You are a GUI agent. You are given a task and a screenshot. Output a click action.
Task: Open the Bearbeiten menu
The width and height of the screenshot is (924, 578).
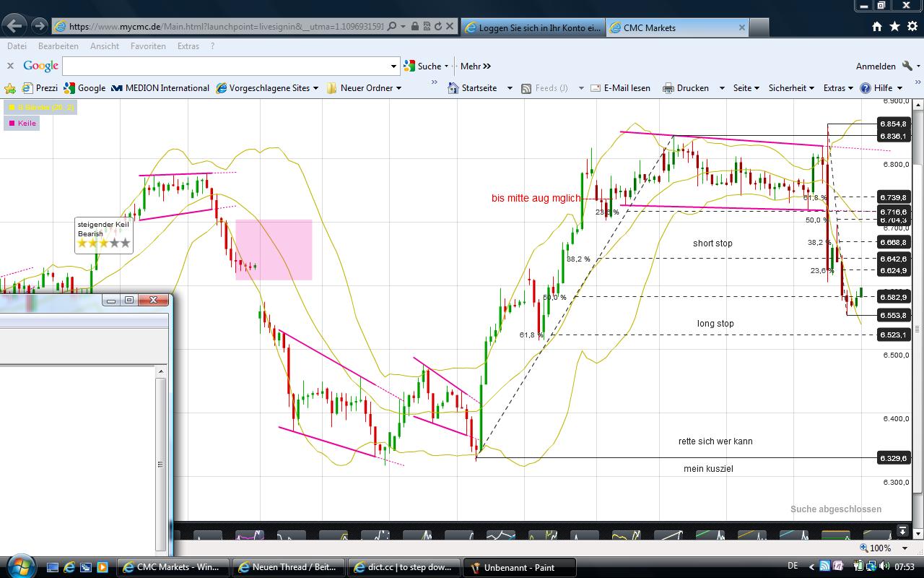58,46
